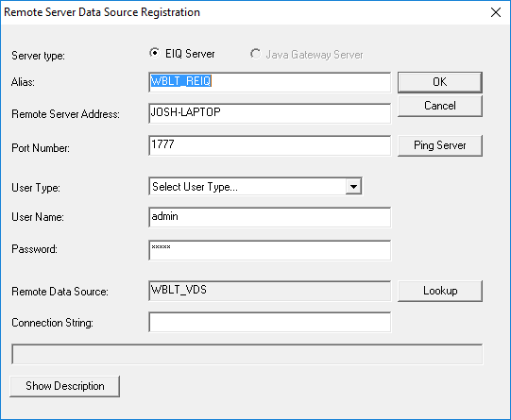
Task: Cancel the data source registration
Action: 439,106
